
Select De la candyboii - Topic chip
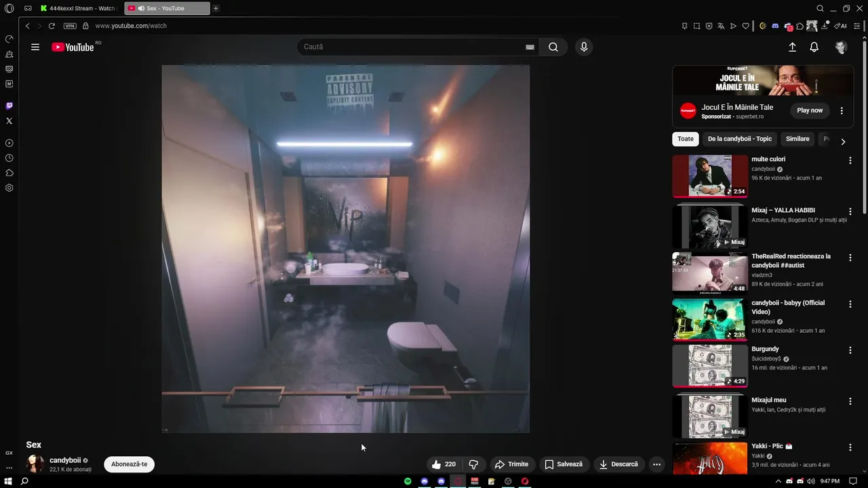(x=740, y=139)
